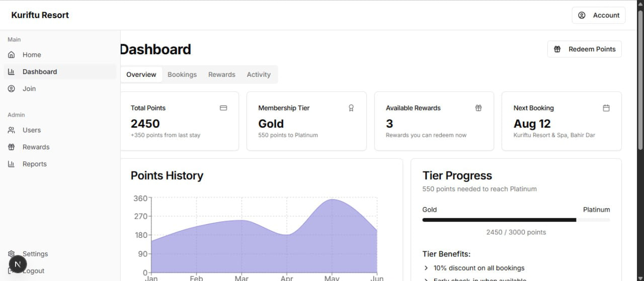Image resolution: width=644 pixels, height=281 pixels.
Task: Go to Join in the sidebar
Action: click(29, 88)
